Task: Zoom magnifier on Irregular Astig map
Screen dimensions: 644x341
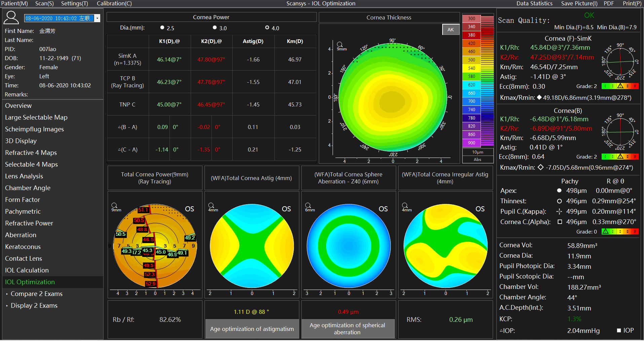Action: 405,205
